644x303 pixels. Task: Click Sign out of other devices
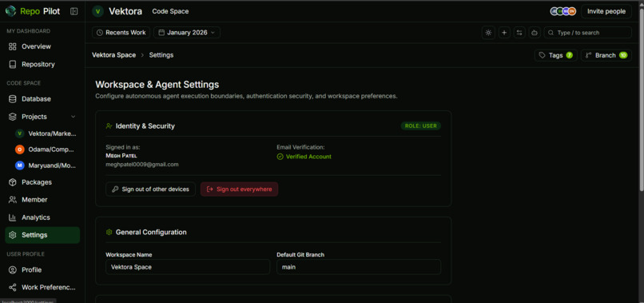pos(151,189)
